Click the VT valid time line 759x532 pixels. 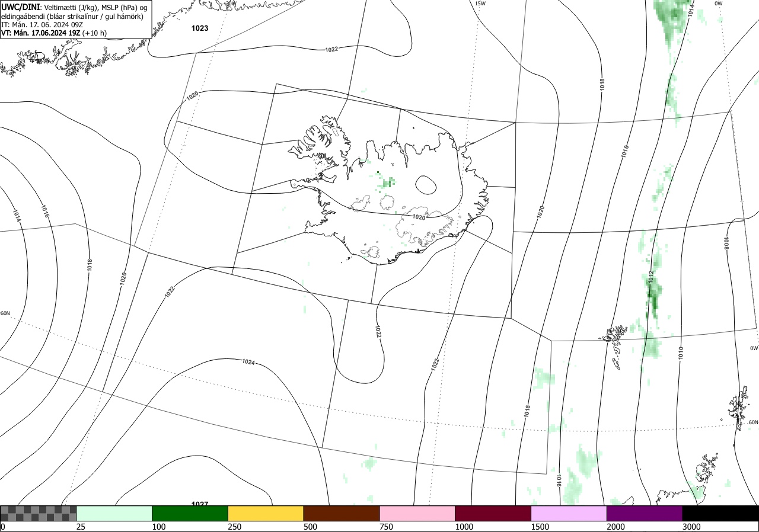[54, 33]
